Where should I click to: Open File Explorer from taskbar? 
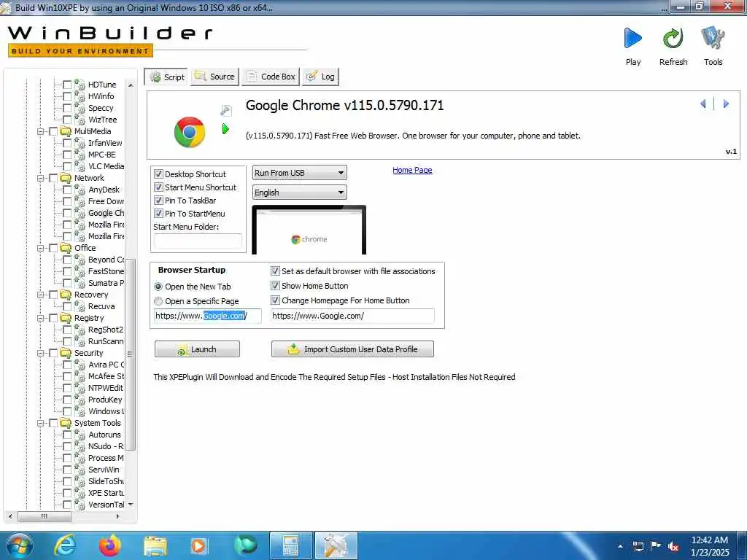(x=155, y=545)
